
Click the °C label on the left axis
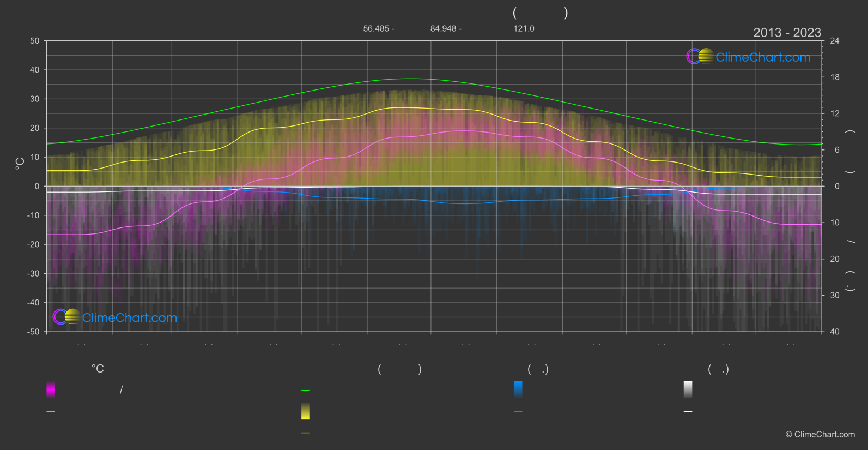pos(20,164)
